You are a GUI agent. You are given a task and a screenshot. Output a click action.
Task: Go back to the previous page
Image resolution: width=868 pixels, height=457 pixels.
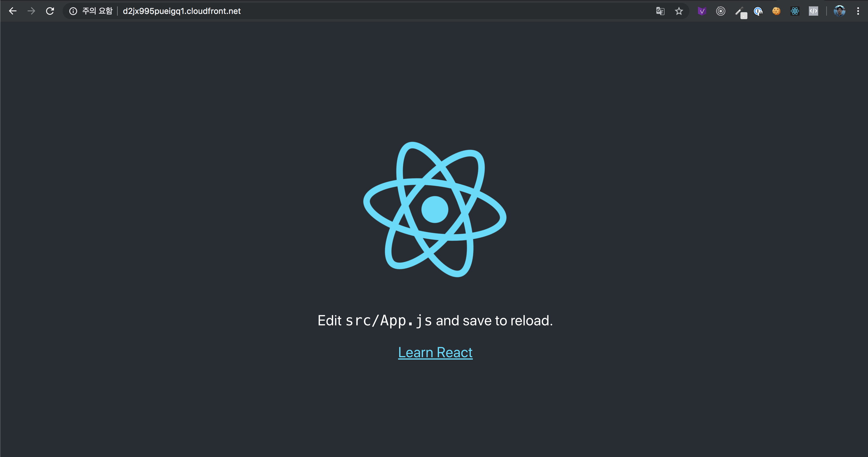coord(12,11)
